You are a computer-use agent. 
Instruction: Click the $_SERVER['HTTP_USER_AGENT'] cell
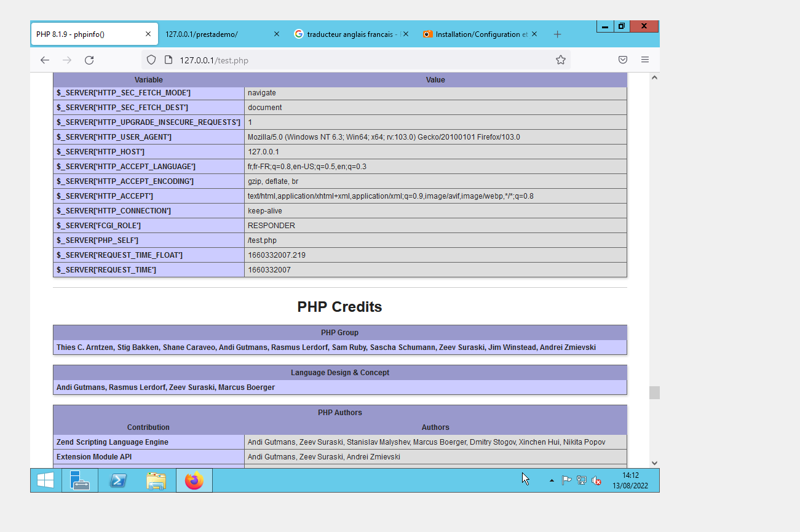coord(149,137)
